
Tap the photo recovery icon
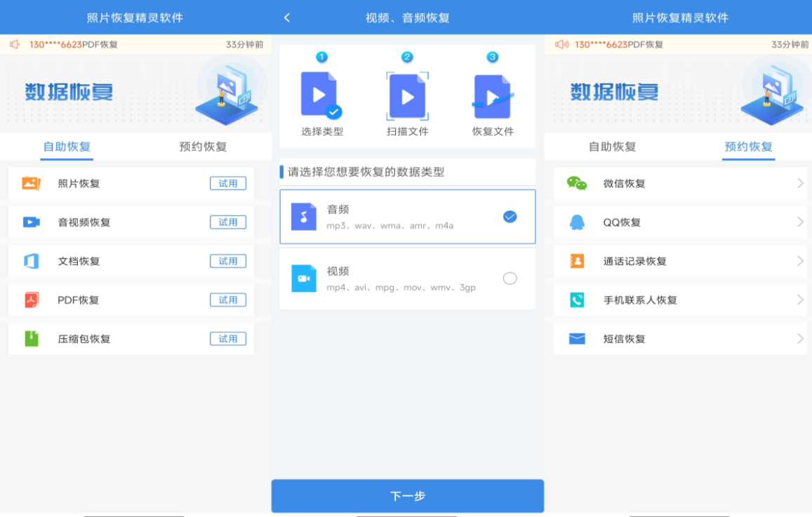[31, 183]
